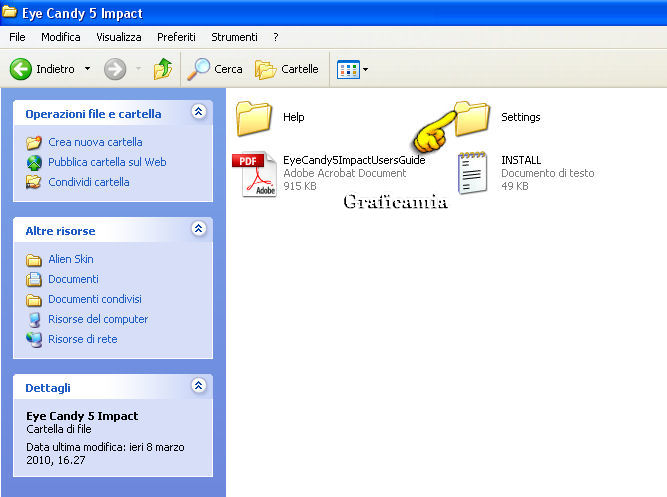Image resolution: width=667 pixels, height=497 pixels.
Task: Click the globe icon beside Pubblica cartella
Action: pos(34,163)
